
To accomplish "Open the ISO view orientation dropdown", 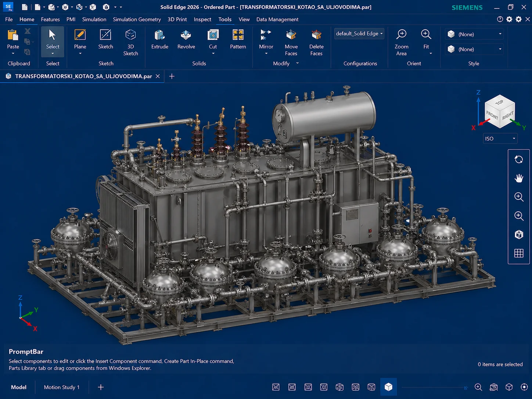I will [500, 139].
